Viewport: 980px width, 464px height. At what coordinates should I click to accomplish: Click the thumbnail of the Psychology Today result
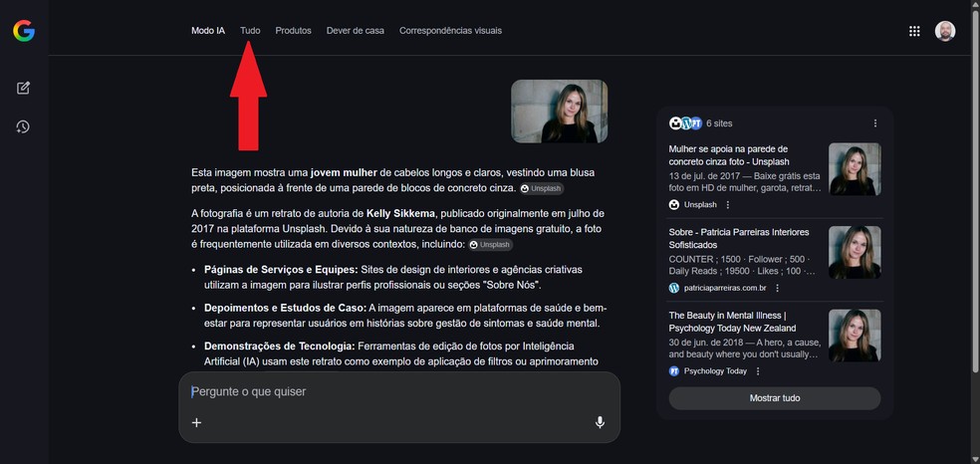[855, 336]
